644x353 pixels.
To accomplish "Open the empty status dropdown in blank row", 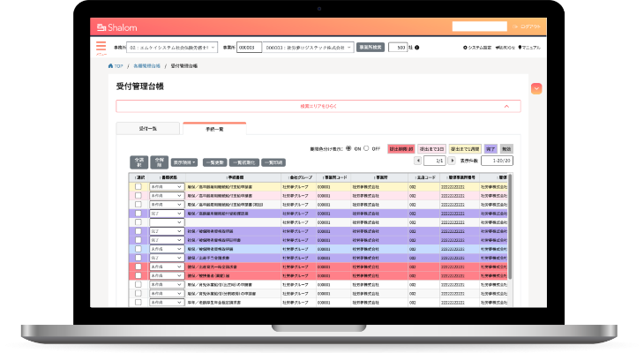I will click(167, 222).
